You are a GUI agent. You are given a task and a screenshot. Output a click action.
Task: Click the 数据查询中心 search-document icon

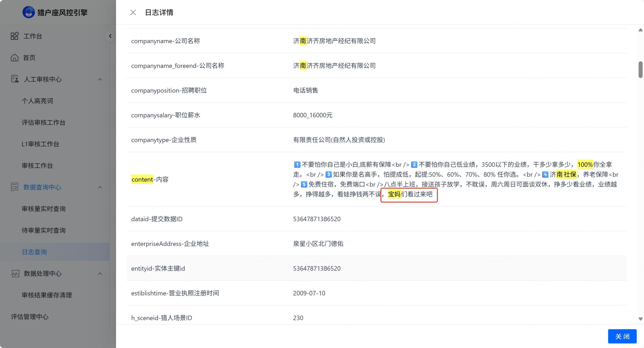pos(15,187)
